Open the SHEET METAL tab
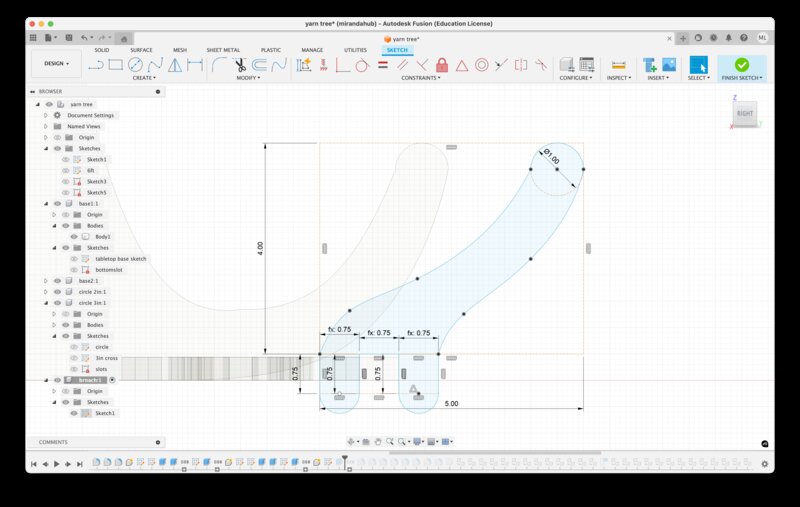 (x=223, y=49)
